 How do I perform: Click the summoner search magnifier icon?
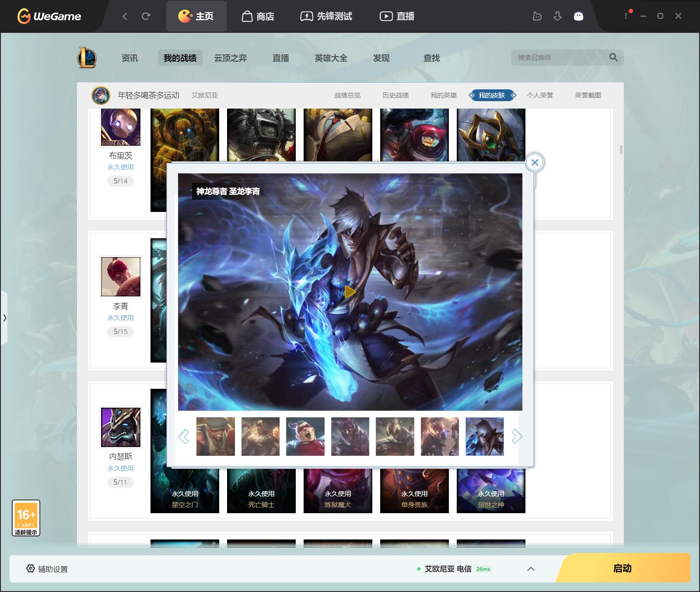point(613,57)
